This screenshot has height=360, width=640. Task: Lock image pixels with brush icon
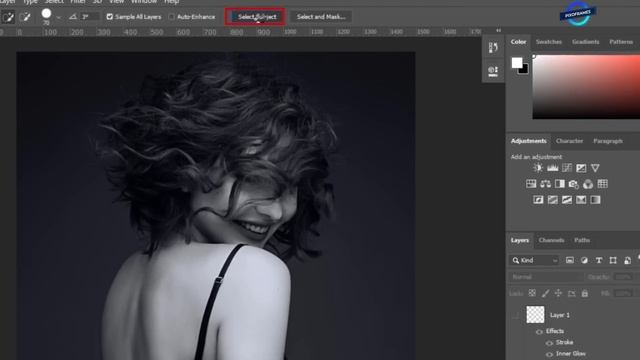point(545,293)
